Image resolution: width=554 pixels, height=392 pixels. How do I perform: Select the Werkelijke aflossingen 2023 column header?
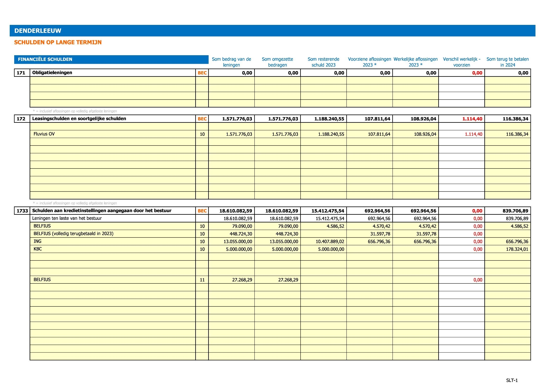415,62
